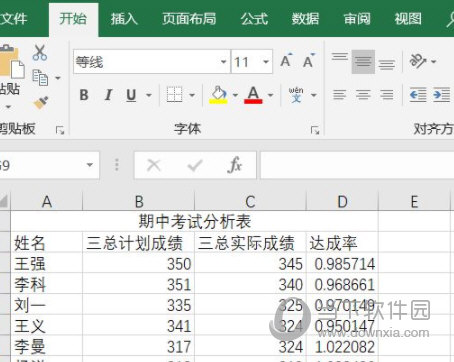This screenshot has height=362, width=454.
Task: Select the cell 三总实际成绩
Action: 250,242
